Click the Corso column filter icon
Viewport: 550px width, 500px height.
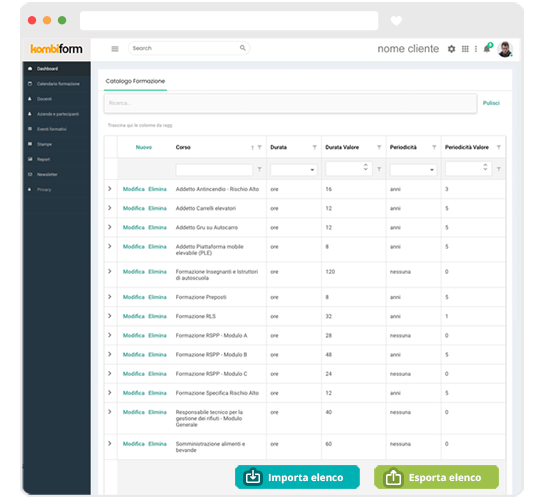[260, 147]
